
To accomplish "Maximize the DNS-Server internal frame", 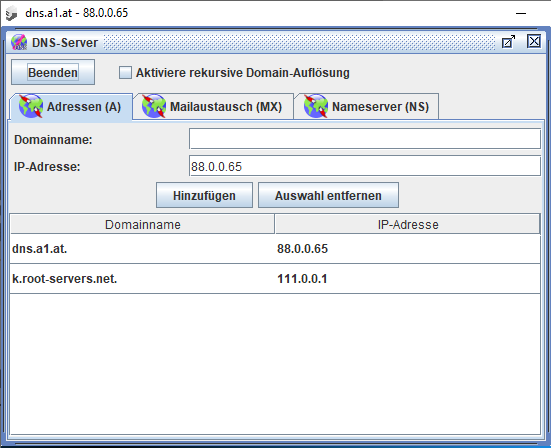I will pyautogui.click(x=508, y=42).
